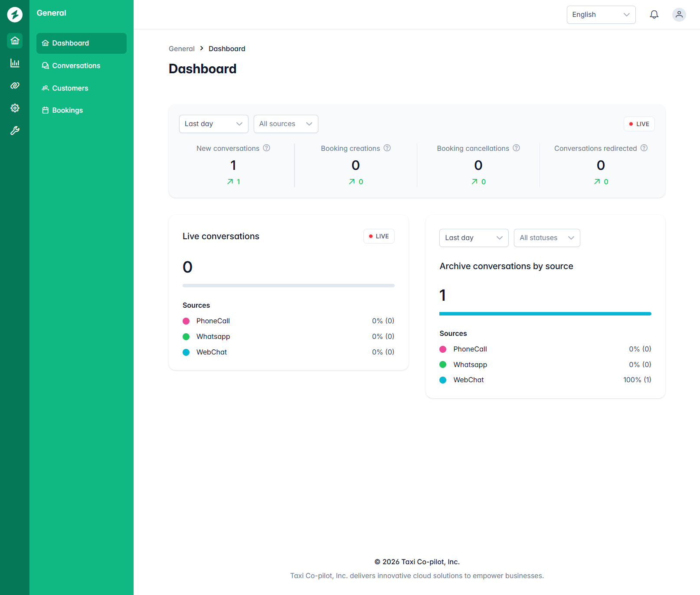Select the home icon in the slim sidebar
Screen dimensions: 700x595
tap(14, 41)
